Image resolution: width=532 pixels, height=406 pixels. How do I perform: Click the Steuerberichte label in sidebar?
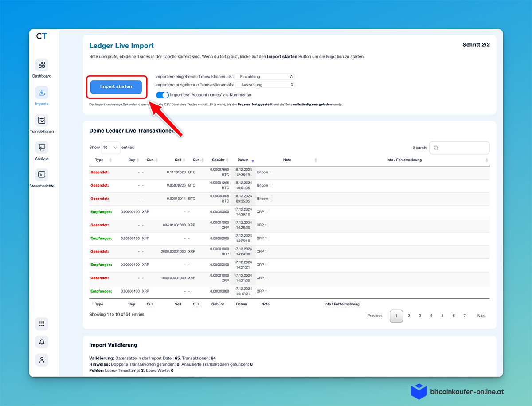point(42,186)
